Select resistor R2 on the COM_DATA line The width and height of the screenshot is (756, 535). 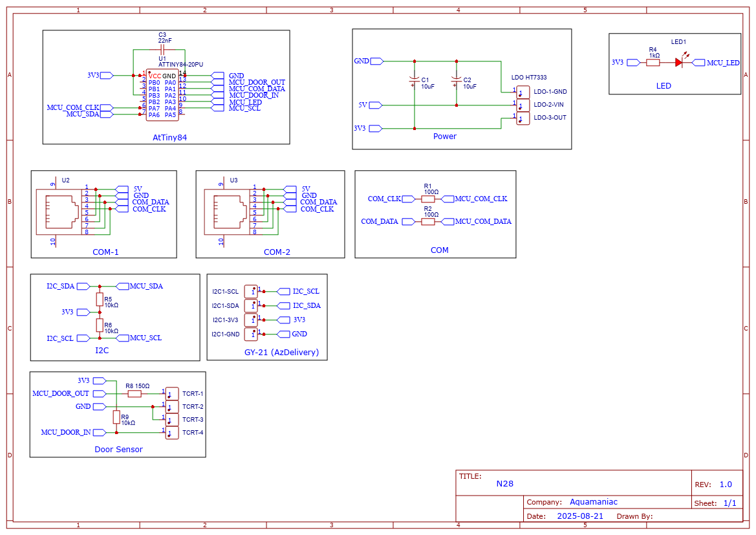click(427, 222)
